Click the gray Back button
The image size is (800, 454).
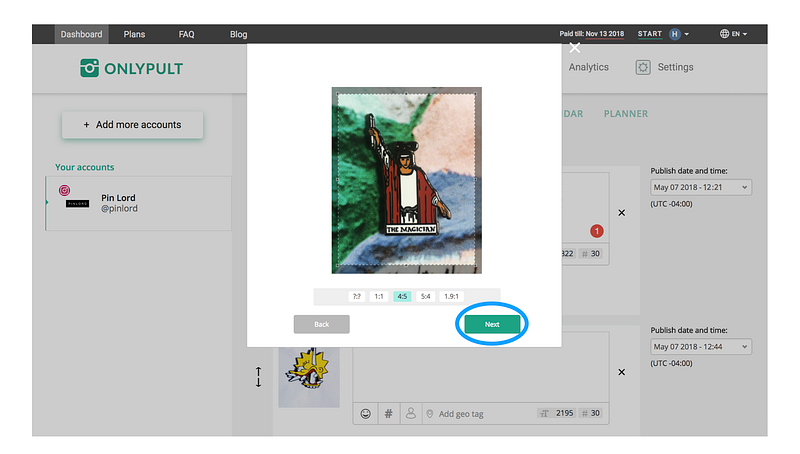[x=321, y=324]
